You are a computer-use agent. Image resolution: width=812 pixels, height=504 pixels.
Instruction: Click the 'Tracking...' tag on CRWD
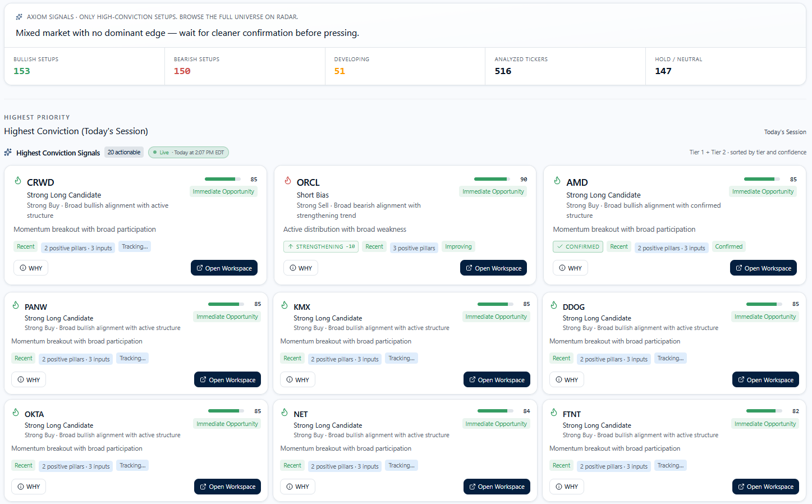coord(135,246)
